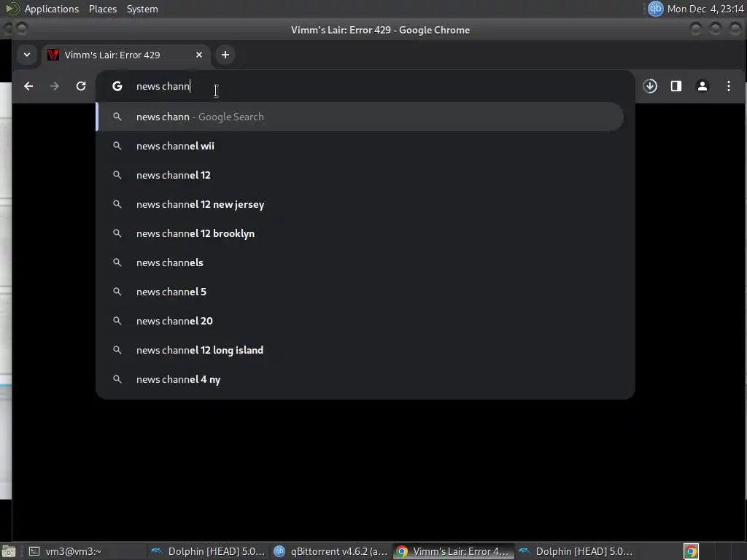Open the Places menu in the top panel
This screenshot has width=747, height=560.
click(x=103, y=9)
